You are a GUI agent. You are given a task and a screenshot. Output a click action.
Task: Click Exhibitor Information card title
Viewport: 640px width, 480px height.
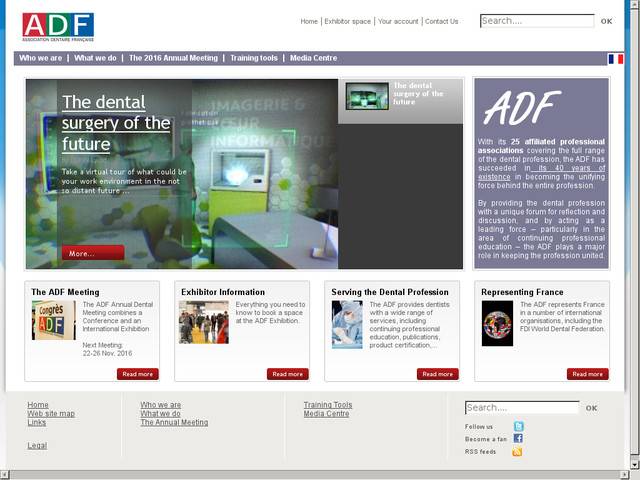click(223, 292)
